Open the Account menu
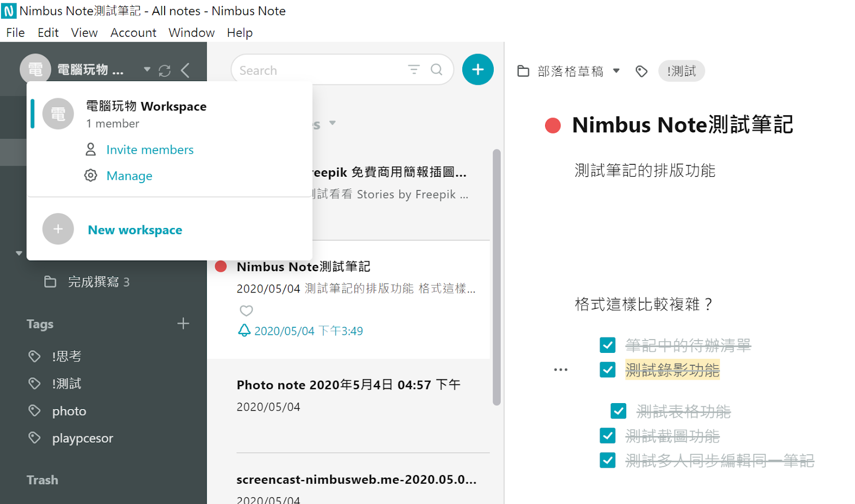The image size is (855, 504). [x=133, y=33]
